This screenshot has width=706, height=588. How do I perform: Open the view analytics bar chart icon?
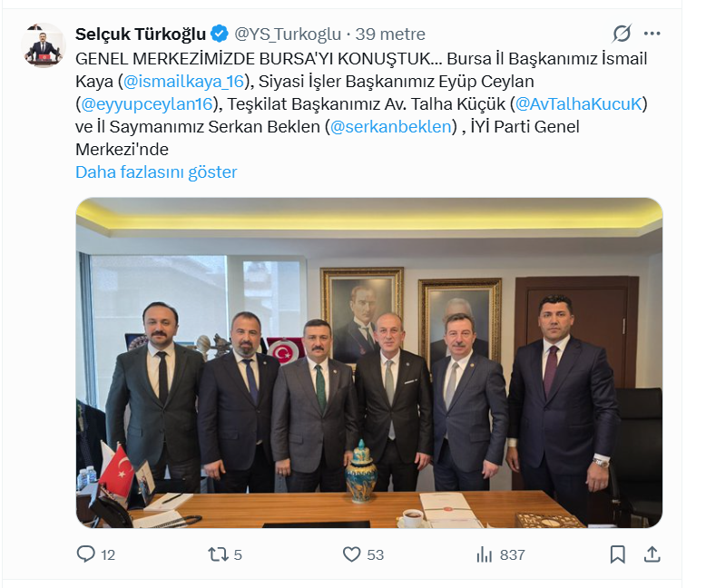pyautogui.click(x=485, y=554)
